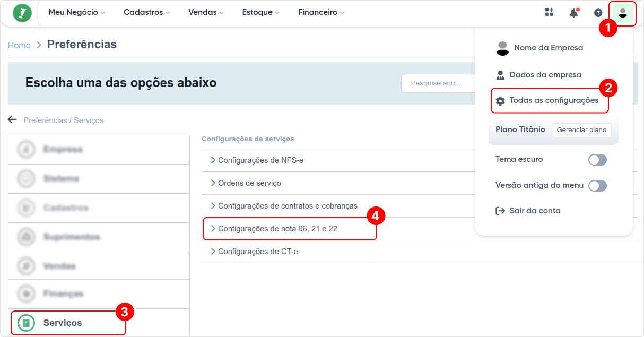644x337 pixels.
Task: Click the green app logo icon
Action: (x=22, y=13)
